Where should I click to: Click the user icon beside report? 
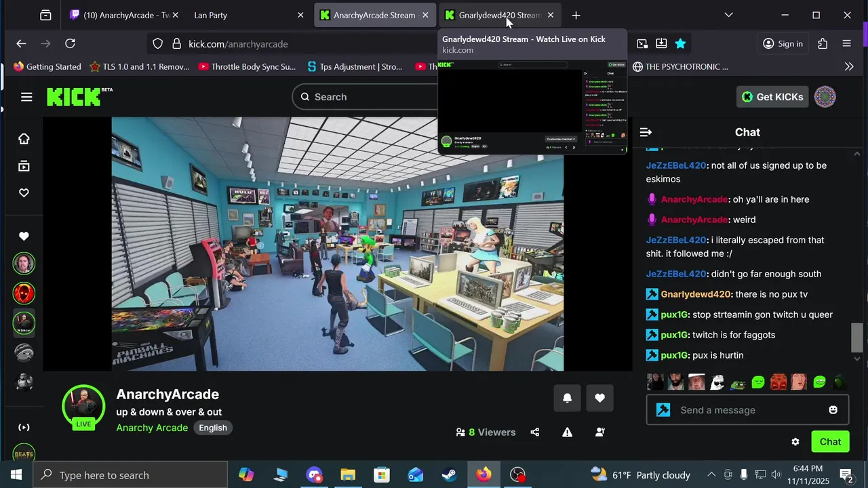click(x=600, y=432)
